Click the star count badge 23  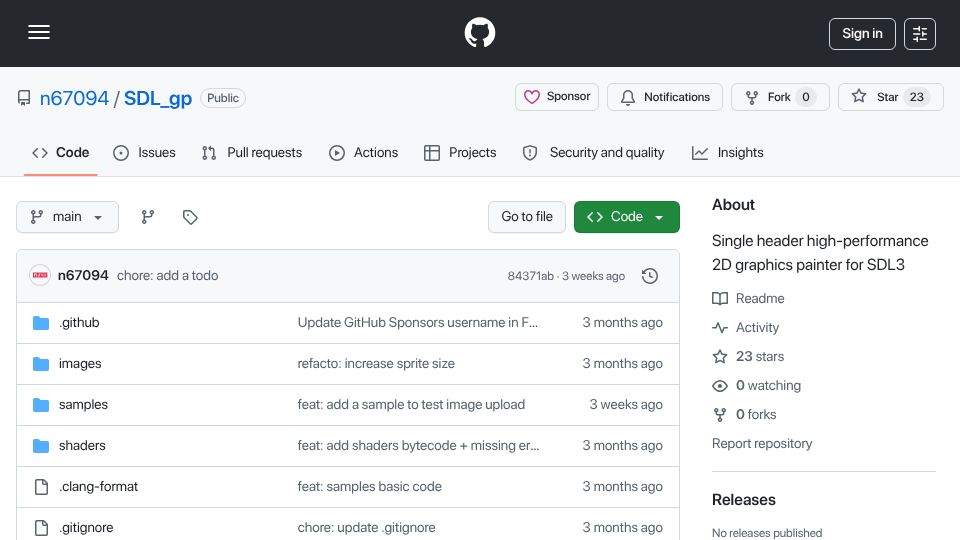click(917, 97)
